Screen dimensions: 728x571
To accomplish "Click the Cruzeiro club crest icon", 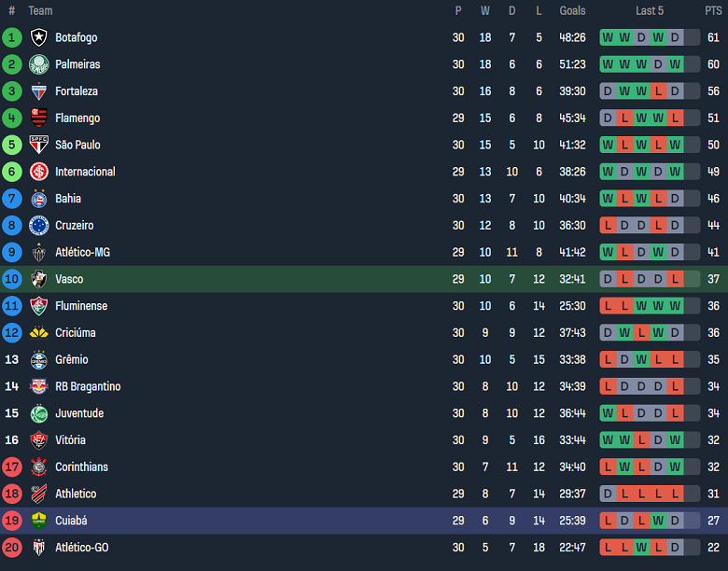I will [38, 225].
